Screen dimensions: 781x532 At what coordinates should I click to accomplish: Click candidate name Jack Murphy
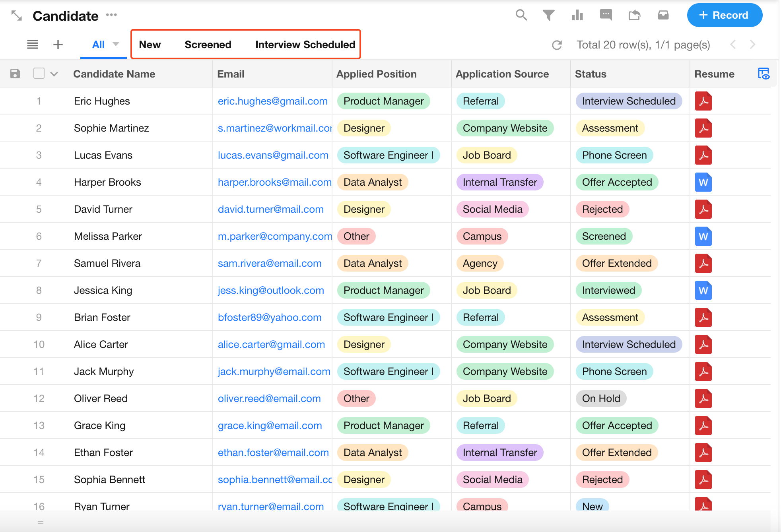pyautogui.click(x=104, y=371)
